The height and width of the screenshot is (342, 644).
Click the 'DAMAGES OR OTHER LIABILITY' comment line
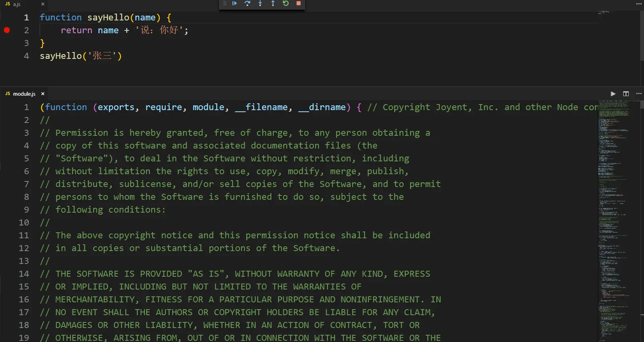tap(230, 325)
